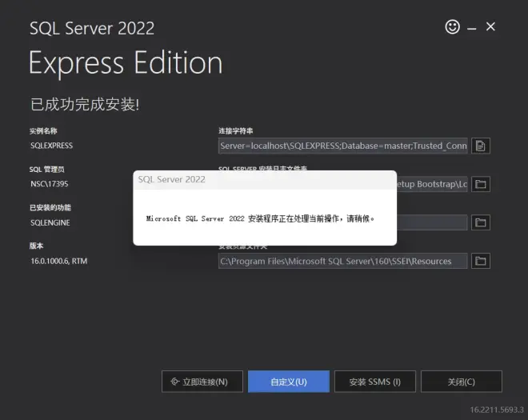528x420 pixels.
Task: Open folder icon beside the SSEI\Resources path
Action: click(x=481, y=261)
